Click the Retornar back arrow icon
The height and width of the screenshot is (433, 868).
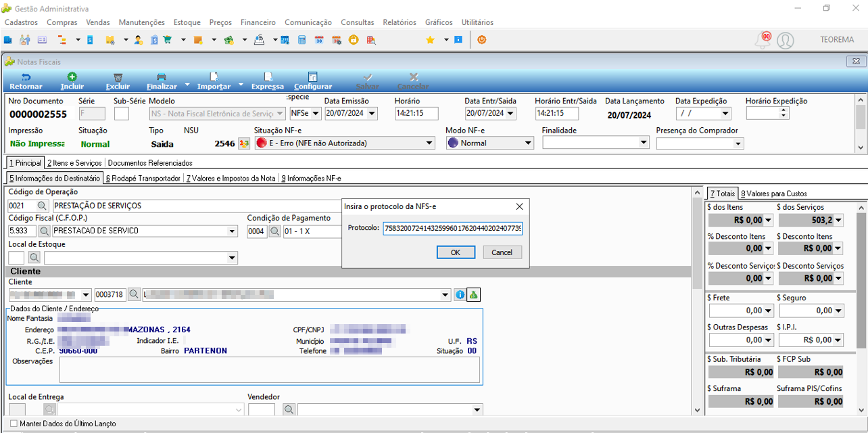pos(26,77)
